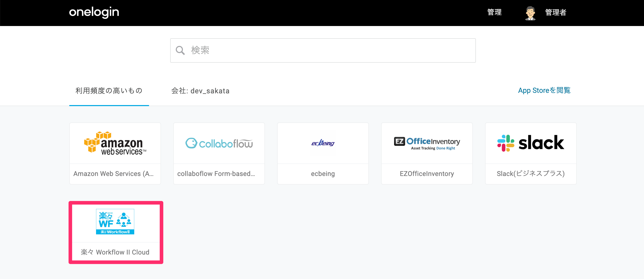The image size is (644, 279).
Task: Click the Slack(ビジネスプラス) label
Action: (531, 174)
